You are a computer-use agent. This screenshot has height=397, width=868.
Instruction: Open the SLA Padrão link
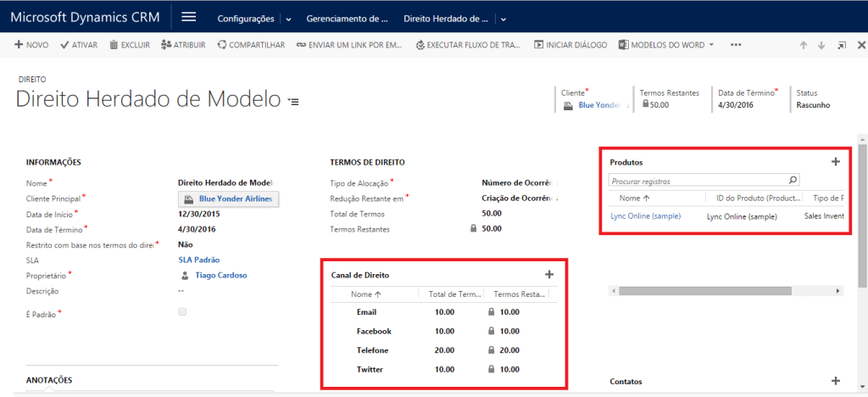tap(200, 260)
